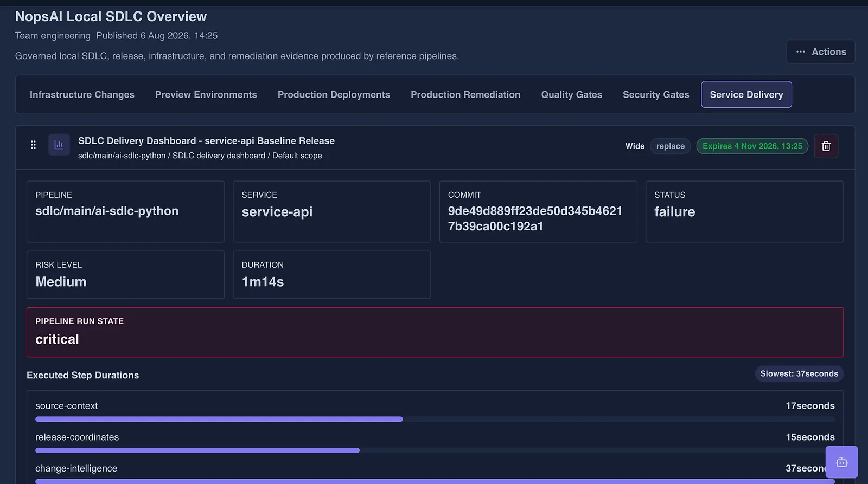This screenshot has width=868, height=484.
Task: Select the Security Gates tab
Action: [x=656, y=94]
